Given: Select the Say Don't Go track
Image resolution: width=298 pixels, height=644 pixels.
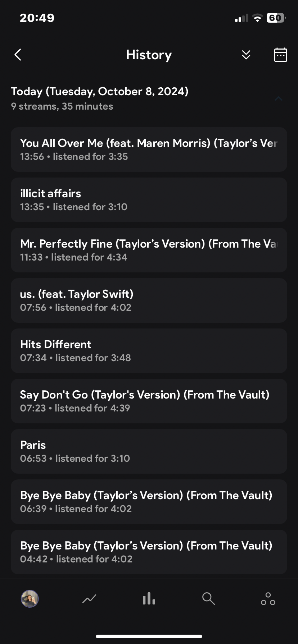Looking at the screenshot, I should pos(149,401).
